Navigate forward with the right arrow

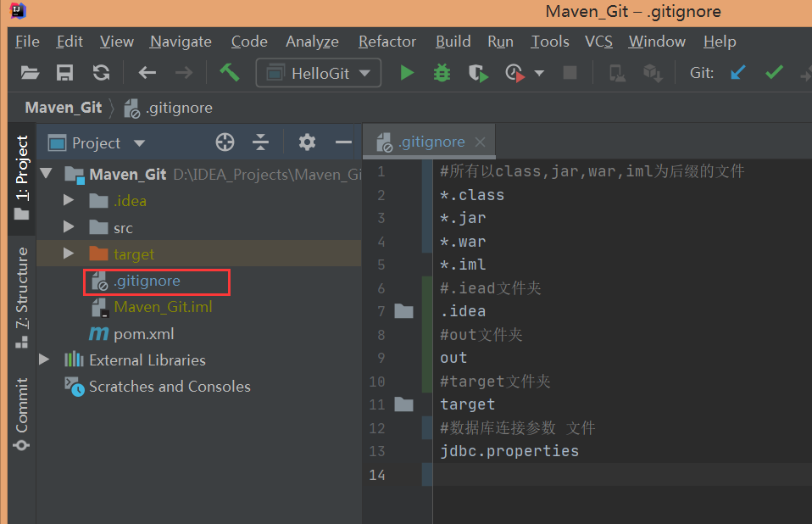(184, 73)
